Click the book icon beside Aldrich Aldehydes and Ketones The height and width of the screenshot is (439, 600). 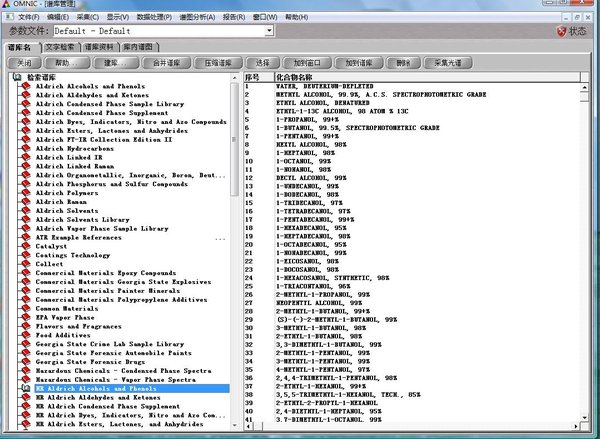coord(26,95)
